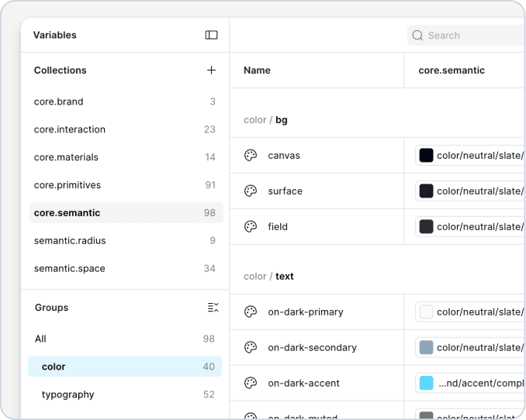Click the on-dark-accent variable name

click(303, 383)
